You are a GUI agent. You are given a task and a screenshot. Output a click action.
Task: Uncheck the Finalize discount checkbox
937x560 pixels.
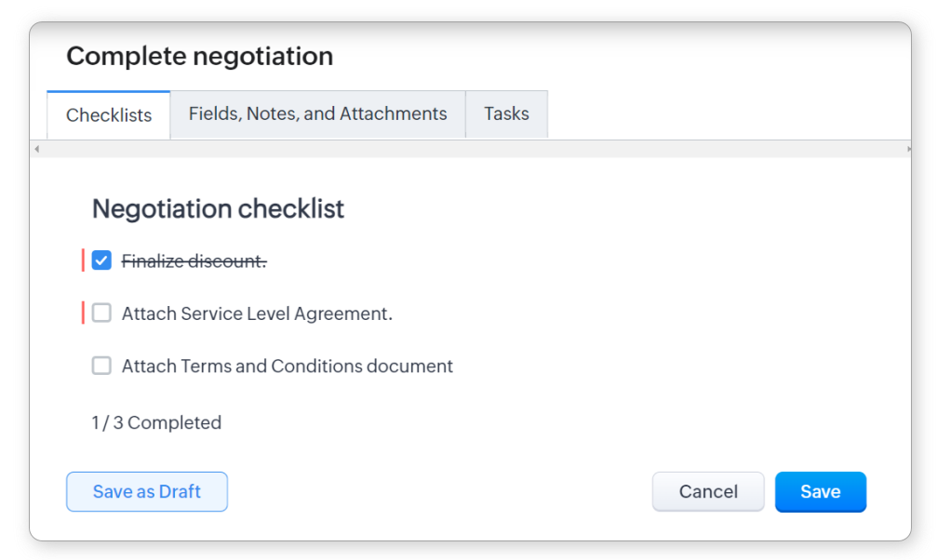tap(101, 260)
